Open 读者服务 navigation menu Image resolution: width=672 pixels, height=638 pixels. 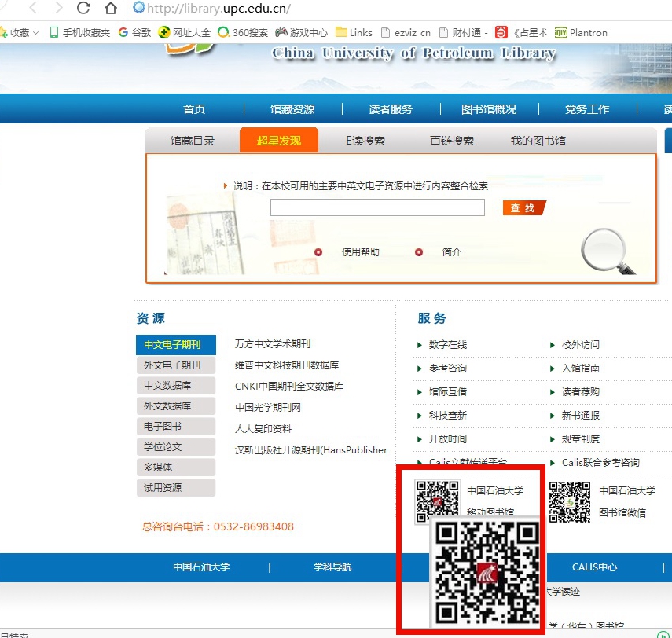click(x=391, y=109)
